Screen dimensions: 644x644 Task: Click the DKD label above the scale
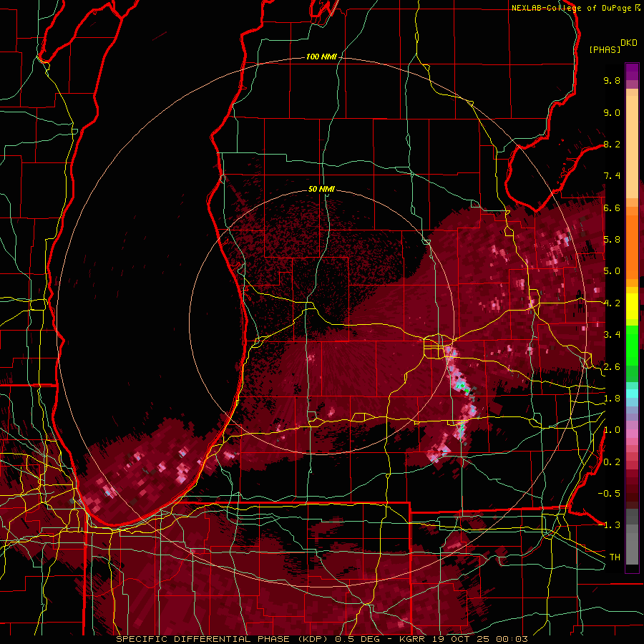[x=628, y=43]
